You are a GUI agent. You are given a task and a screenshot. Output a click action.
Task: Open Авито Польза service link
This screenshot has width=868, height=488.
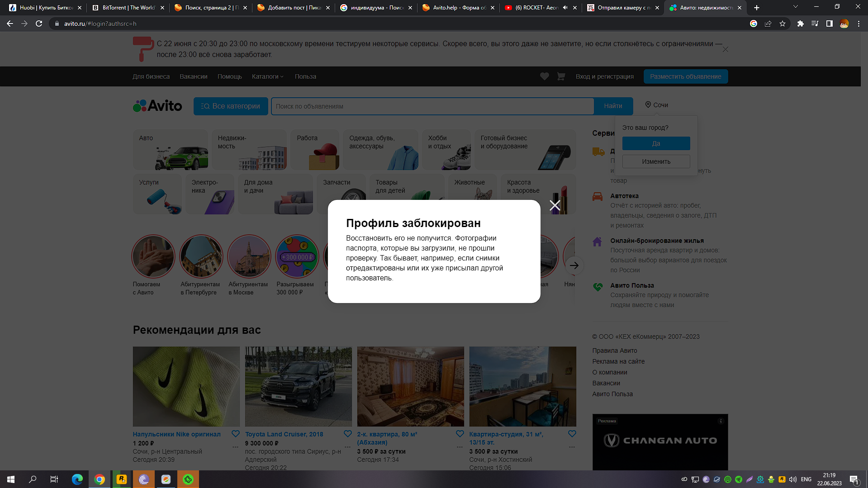[x=632, y=285]
